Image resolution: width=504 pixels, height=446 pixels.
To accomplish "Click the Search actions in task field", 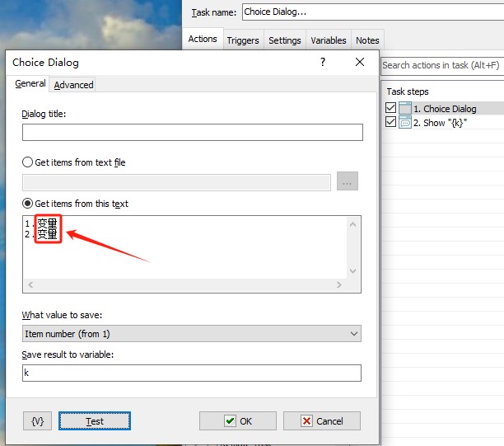I will click(441, 65).
